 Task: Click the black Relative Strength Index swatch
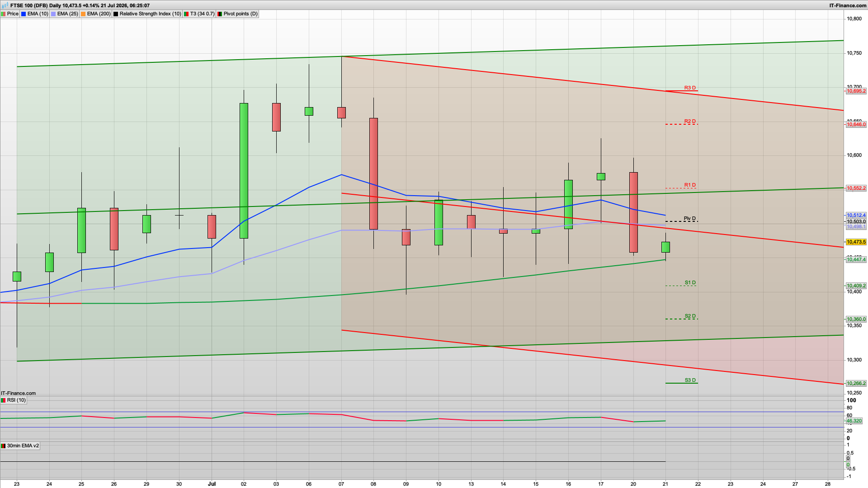point(116,14)
